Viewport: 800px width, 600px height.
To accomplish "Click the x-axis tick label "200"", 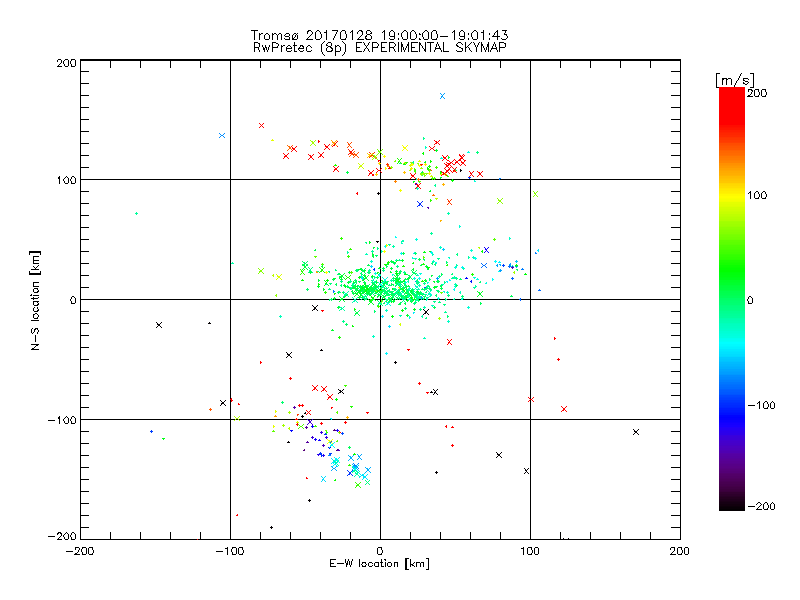I will [680, 551].
